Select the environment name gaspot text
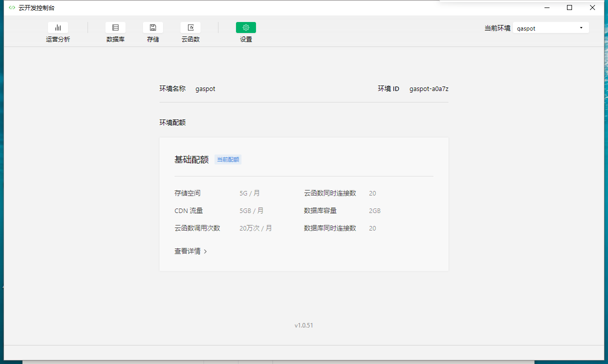608x364 pixels. 205,88
